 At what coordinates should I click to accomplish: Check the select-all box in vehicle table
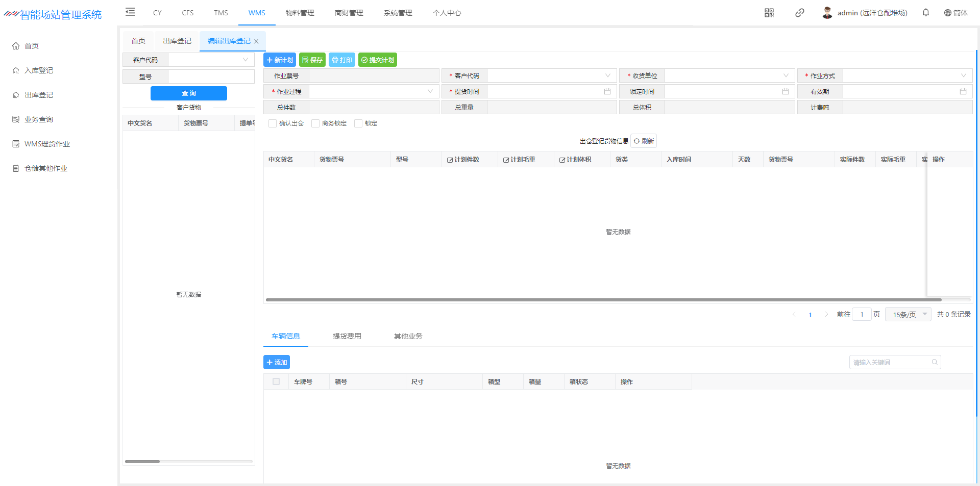tap(276, 382)
